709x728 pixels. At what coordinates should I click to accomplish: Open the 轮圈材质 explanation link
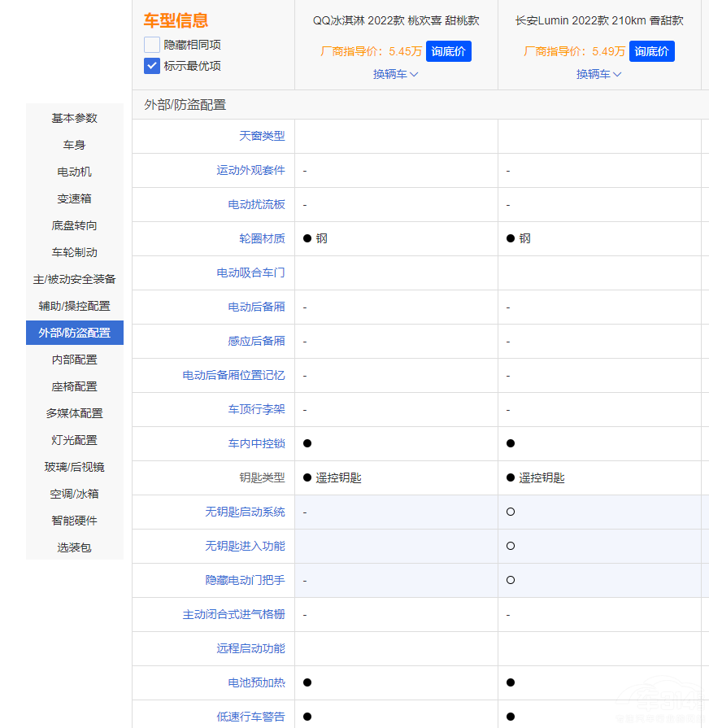coord(262,238)
